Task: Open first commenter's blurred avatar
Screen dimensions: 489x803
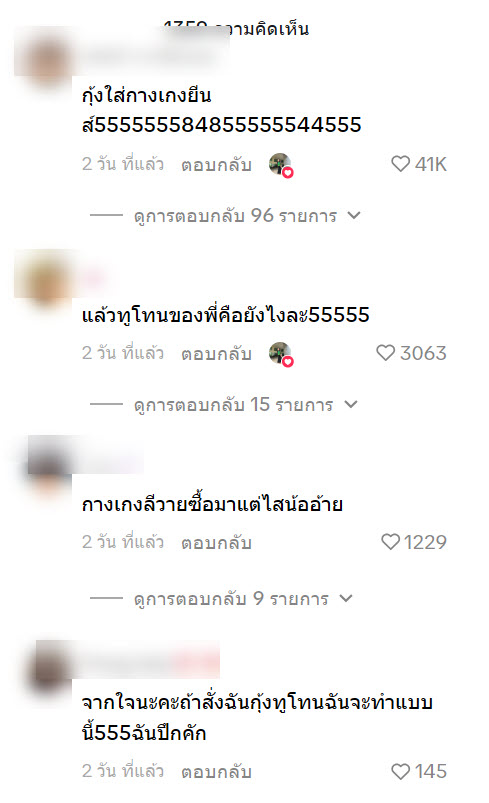Action: tap(45, 61)
